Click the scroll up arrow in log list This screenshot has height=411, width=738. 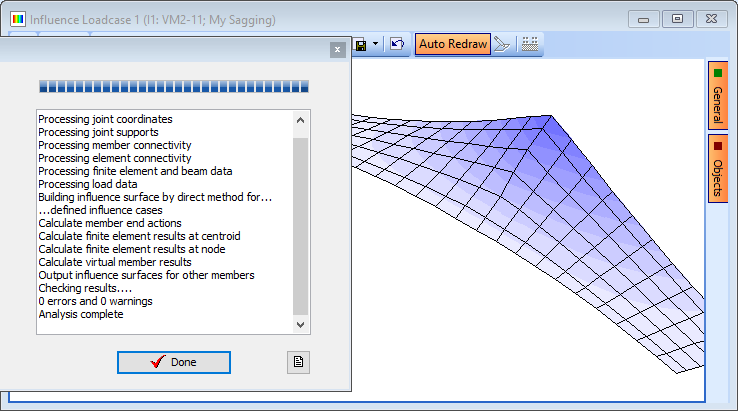(x=301, y=121)
